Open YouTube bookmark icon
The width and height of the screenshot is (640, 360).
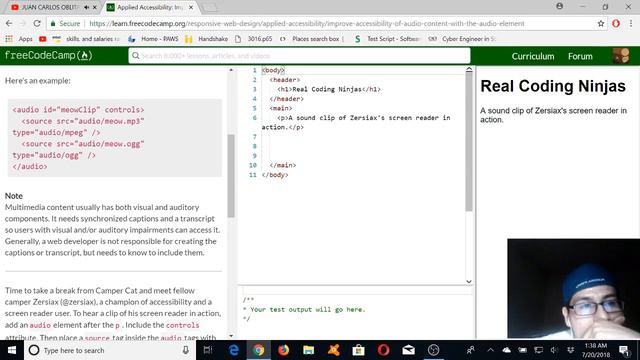click(42, 39)
